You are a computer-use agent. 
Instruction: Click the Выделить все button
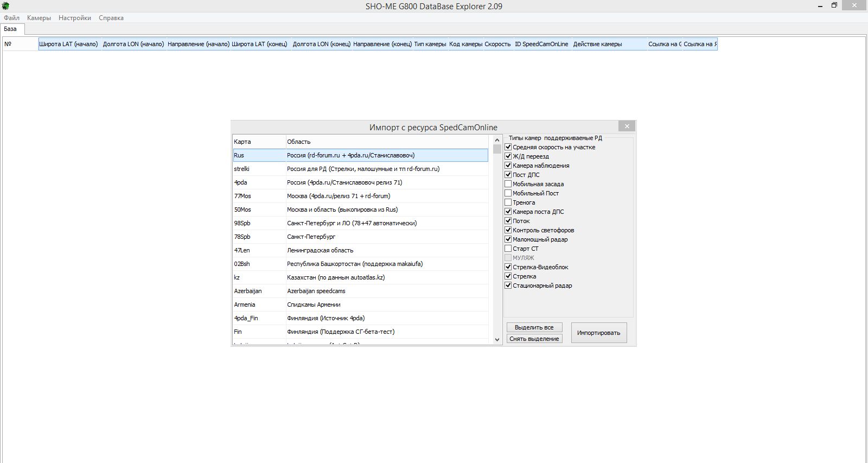[x=534, y=327]
